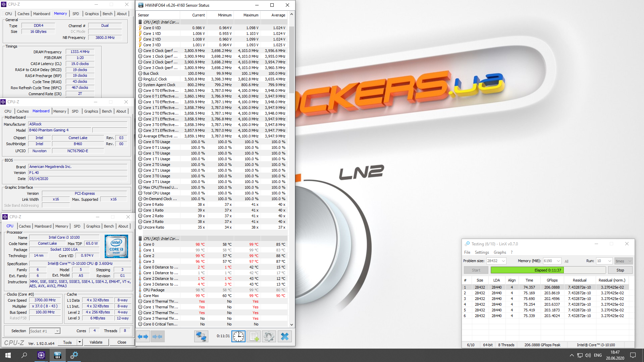Screen dimensions: 644x362
Task: Reset the HWiNFO sensor clock timer
Action: [x=238, y=337]
